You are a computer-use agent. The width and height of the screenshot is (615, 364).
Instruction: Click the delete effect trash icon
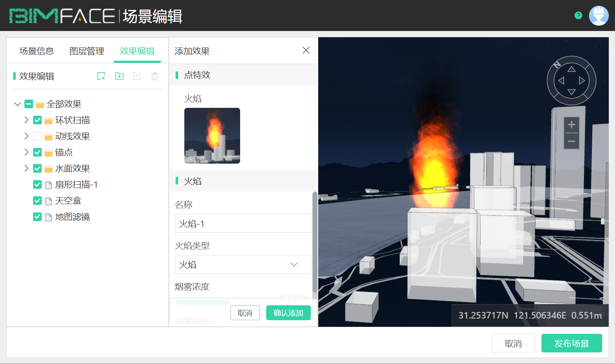[x=155, y=76]
